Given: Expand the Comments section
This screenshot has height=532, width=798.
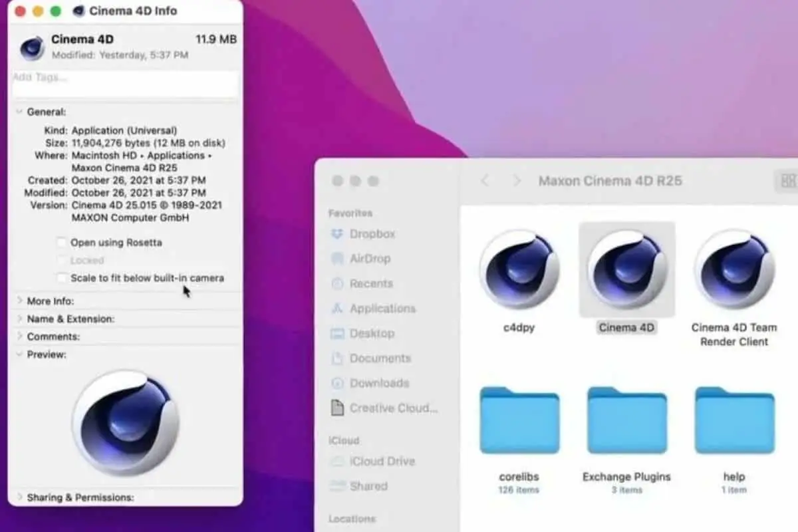Looking at the screenshot, I should [x=19, y=336].
